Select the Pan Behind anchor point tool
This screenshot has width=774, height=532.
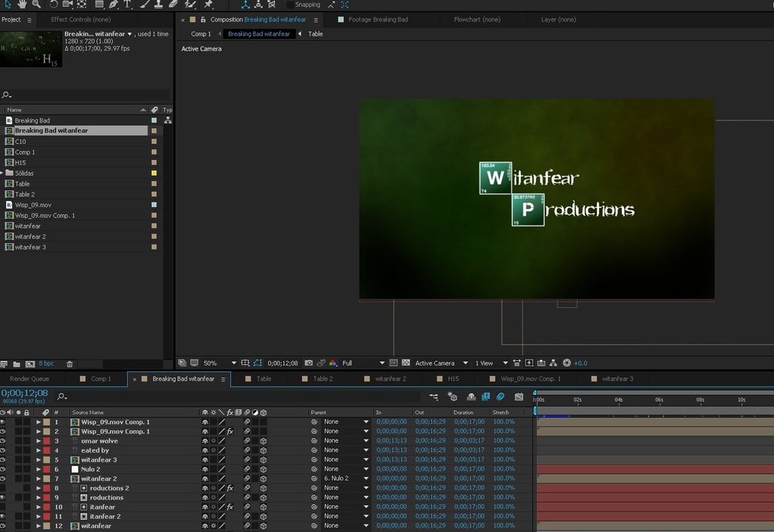pyautogui.click(x=82, y=5)
